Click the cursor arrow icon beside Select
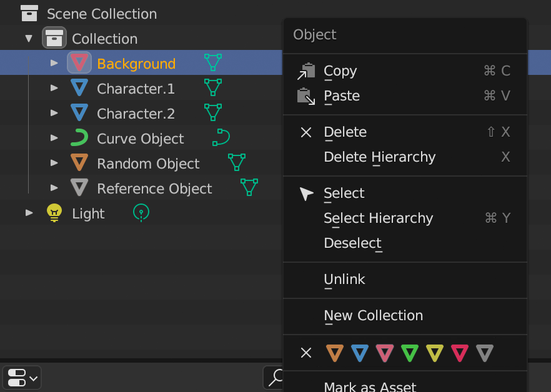Screen dimensions: 551x392 (x=306, y=194)
